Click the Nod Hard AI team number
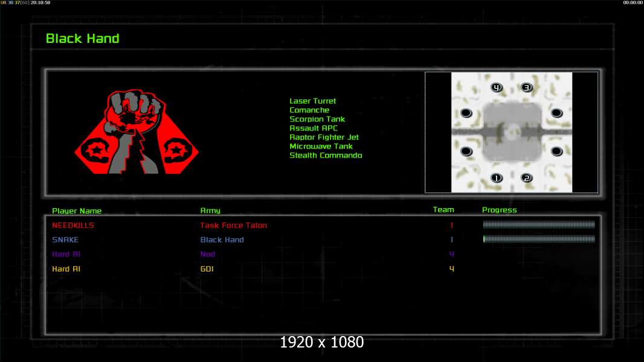 click(x=452, y=254)
